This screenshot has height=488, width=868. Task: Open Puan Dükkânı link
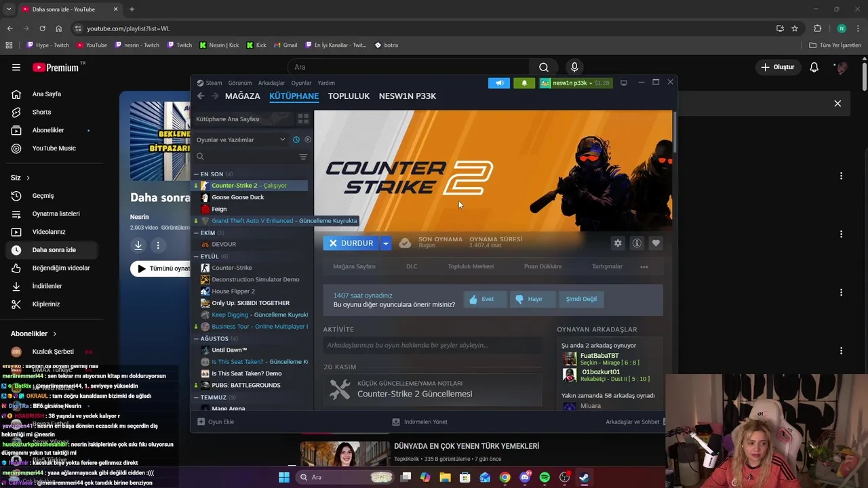coord(542,266)
